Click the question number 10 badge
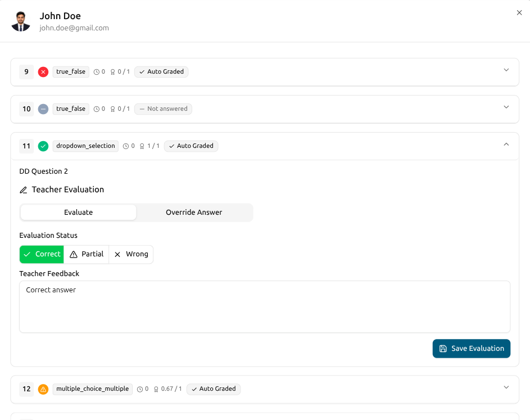530x420 pixels. coord(26,109)
